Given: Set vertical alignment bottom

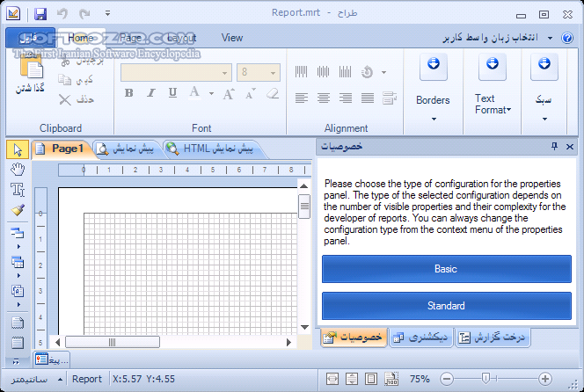Looking at the screenshot, I should tap(346, 71).
